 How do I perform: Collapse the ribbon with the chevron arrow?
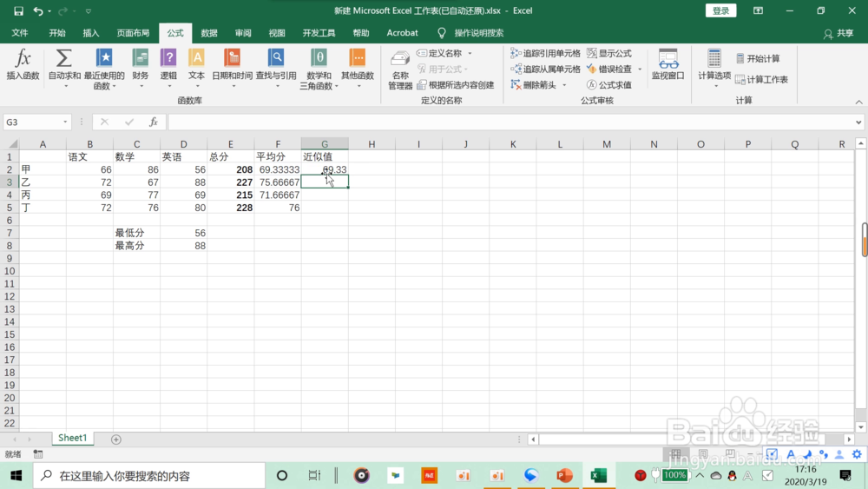(x=858, y=102)
